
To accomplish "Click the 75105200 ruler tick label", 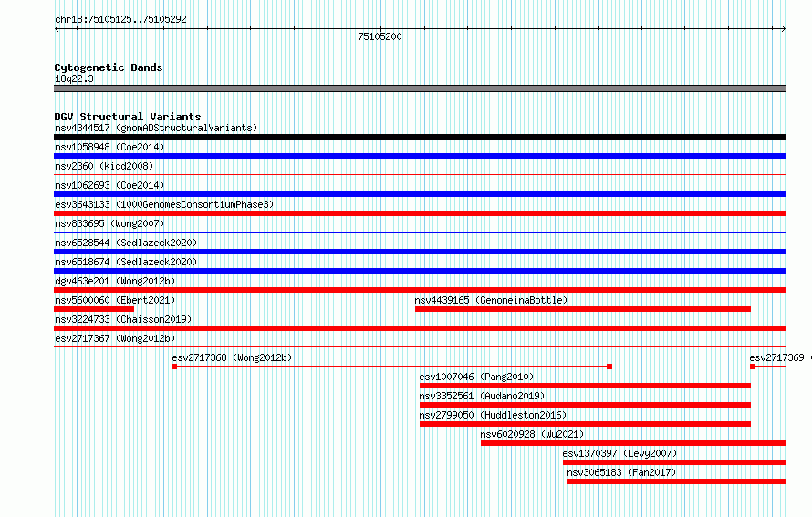I will point(380,36).
